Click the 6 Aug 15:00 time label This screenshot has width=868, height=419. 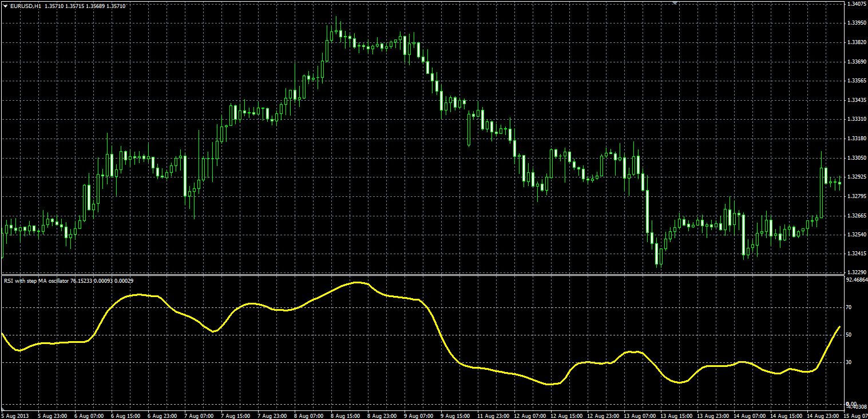click(126, 415)
